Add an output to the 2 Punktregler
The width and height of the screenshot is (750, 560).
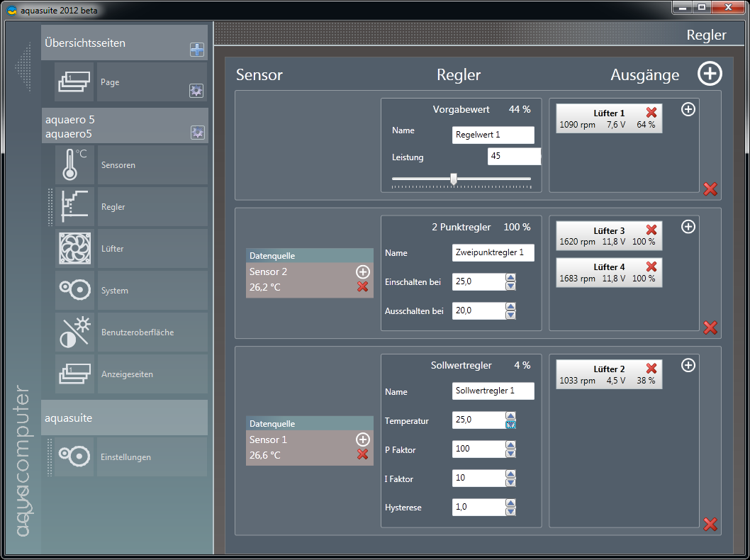coord(688,227)
